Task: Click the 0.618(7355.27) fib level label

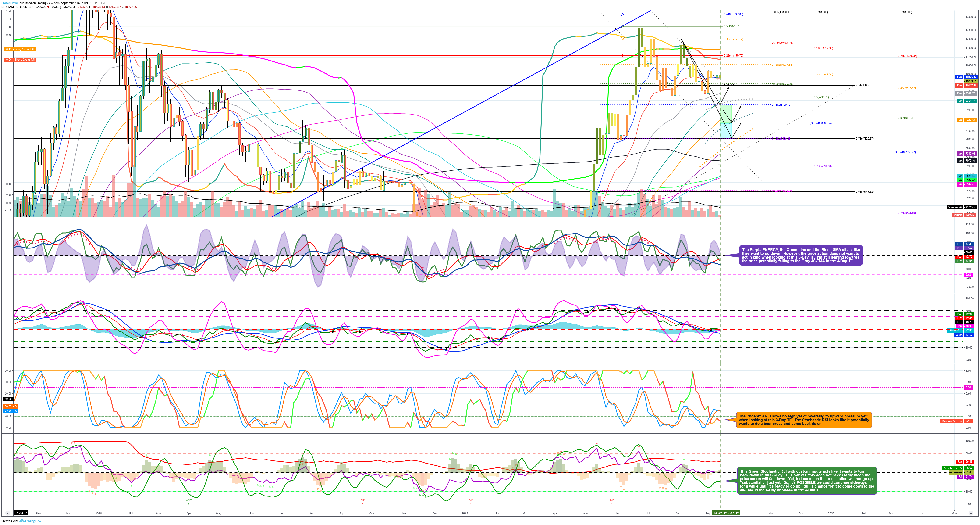Action: tap(907, 152)
